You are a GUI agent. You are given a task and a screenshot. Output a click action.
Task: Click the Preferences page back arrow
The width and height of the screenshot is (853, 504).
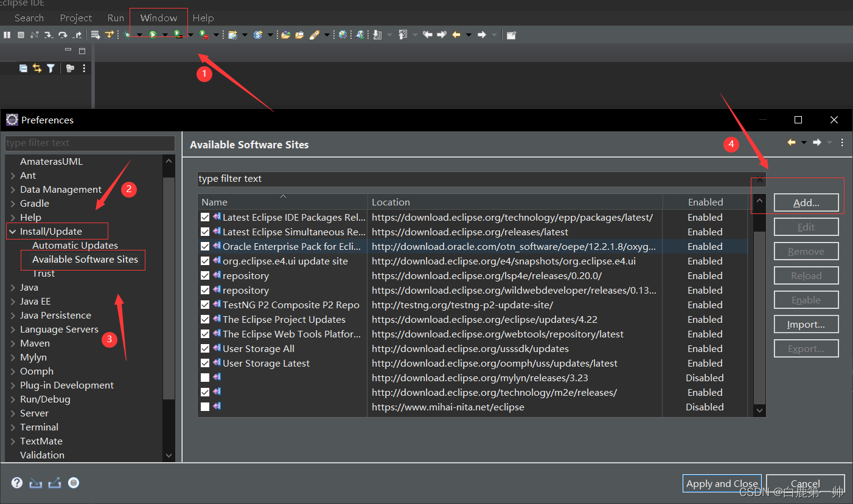792,142
